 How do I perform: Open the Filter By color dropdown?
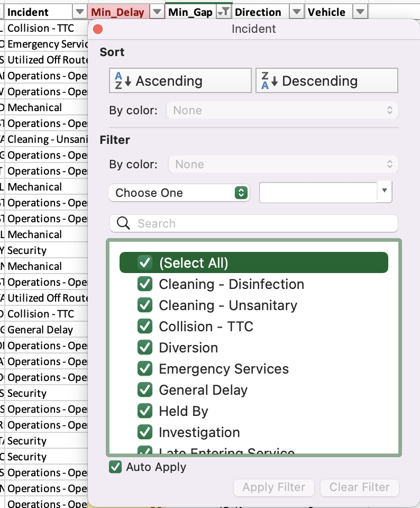coord(282,165)
